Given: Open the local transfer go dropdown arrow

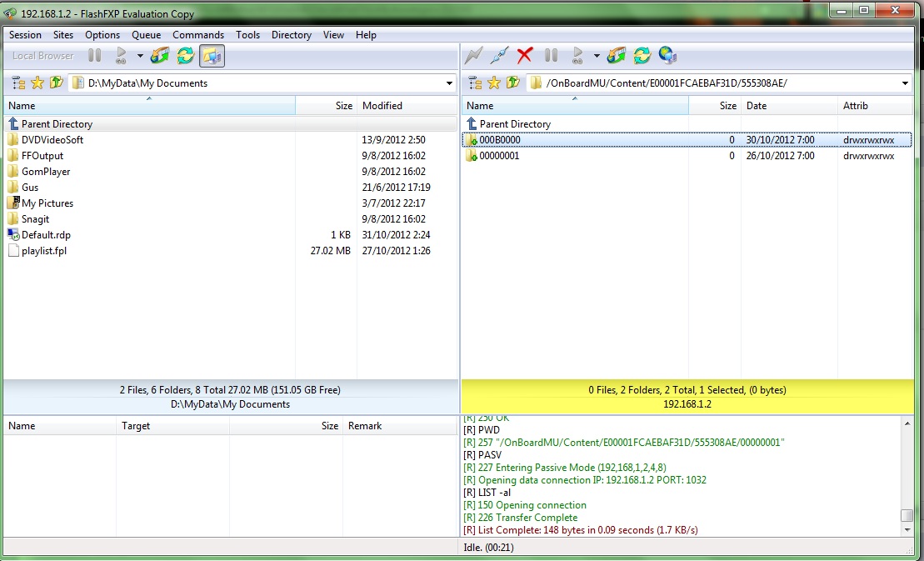Looking at the screenshot, I should [140, 56].
